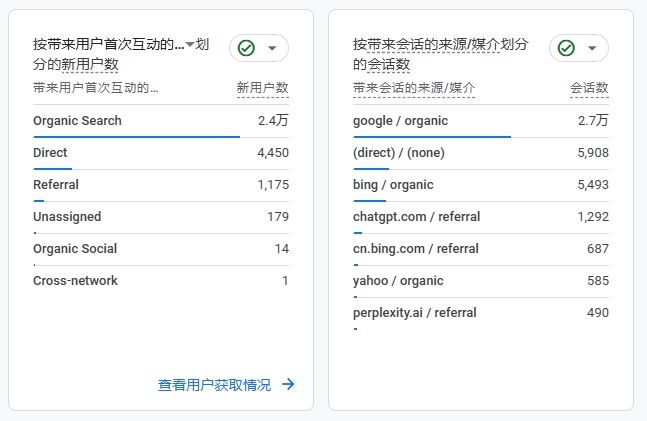Open the dropdown arrow on new users card

coord(272,48)
